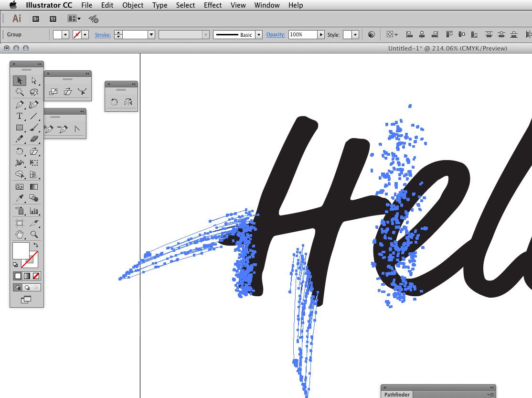Click Horizontal Align Left in control bar
Screen dimensions: 532x398
tap(409, 34)
